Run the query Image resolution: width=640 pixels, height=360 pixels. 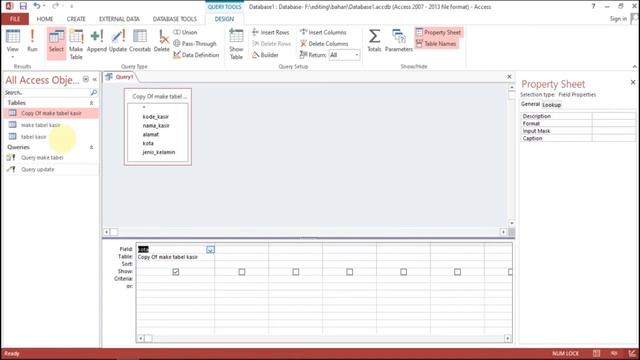pos(32,40)
